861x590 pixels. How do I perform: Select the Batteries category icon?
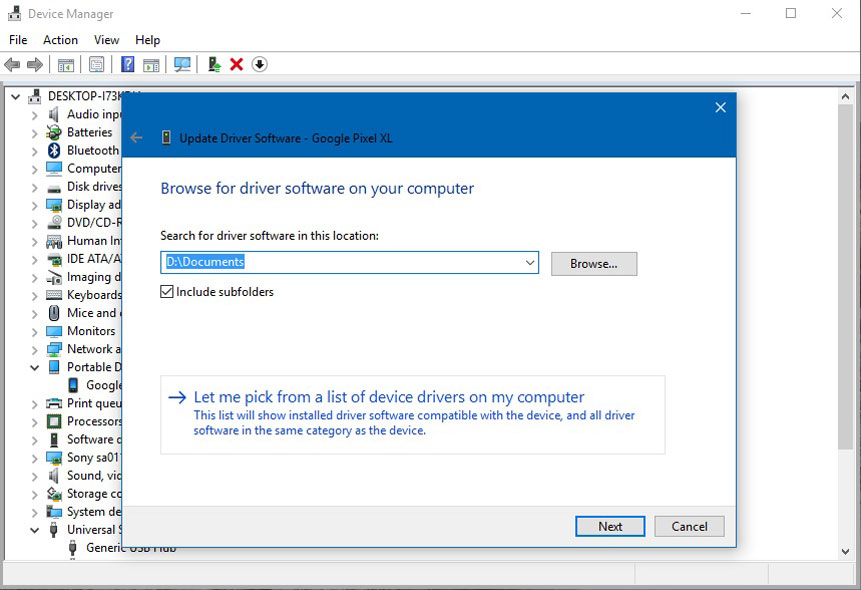click(x=54, y=132)
